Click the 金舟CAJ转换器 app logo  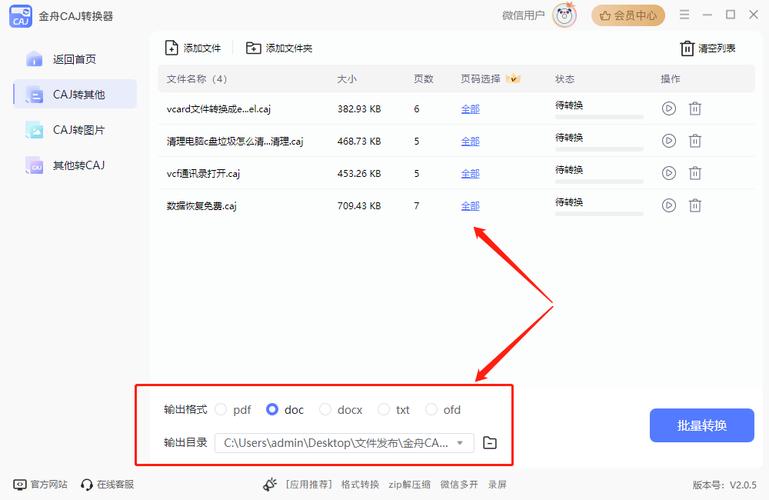pos(21,16)
